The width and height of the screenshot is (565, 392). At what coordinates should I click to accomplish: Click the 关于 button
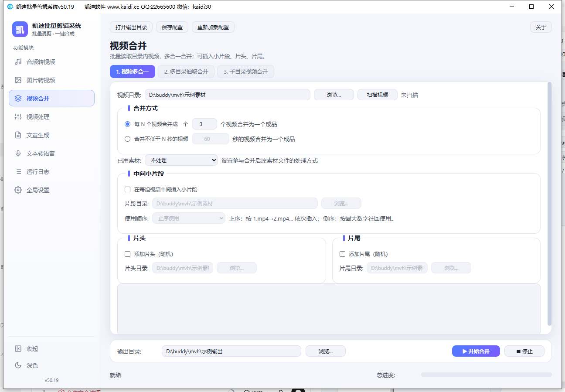541,27
